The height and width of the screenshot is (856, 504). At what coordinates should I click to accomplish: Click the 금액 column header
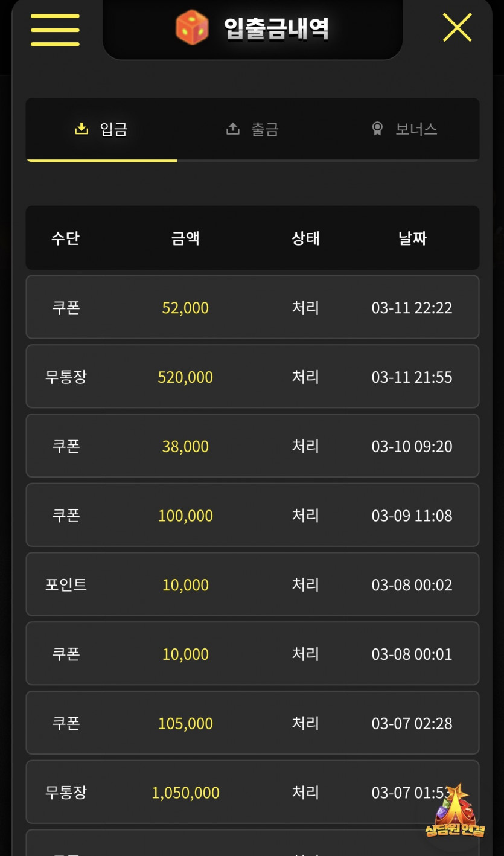[x=185, y=238]
